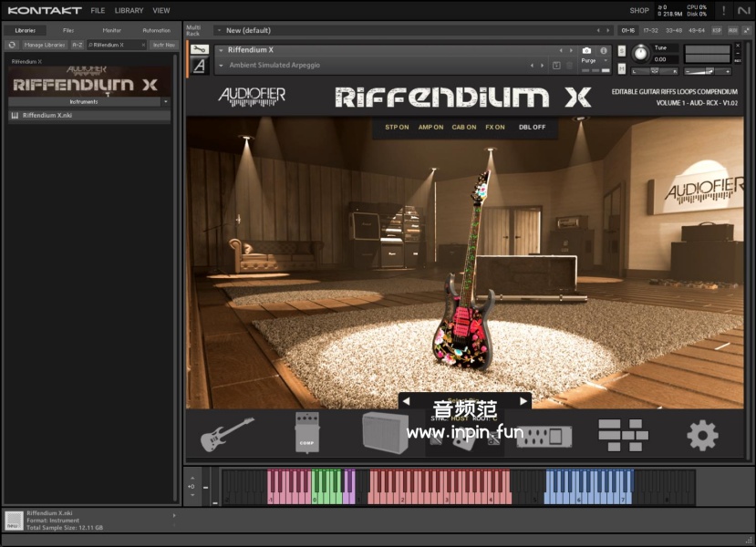Screen dimensions: 756x547
Task: Click the Tune knob
Action: tap(640, 54)
